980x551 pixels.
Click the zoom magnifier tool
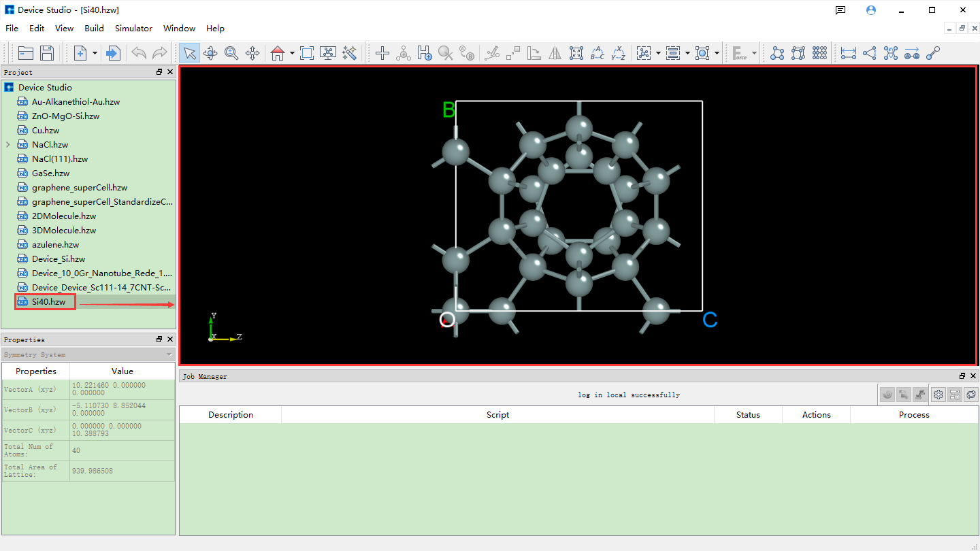pos(231,53)
